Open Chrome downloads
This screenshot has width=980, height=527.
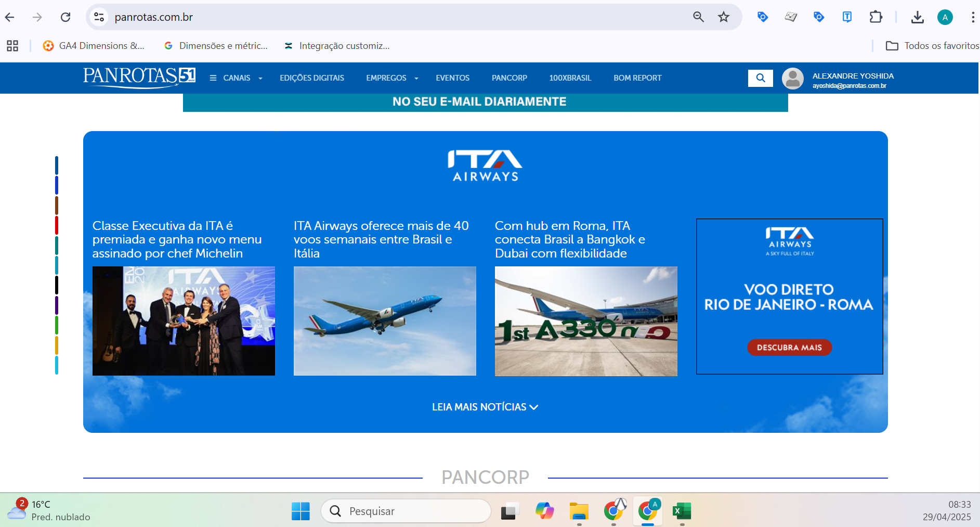coord(918,17)
